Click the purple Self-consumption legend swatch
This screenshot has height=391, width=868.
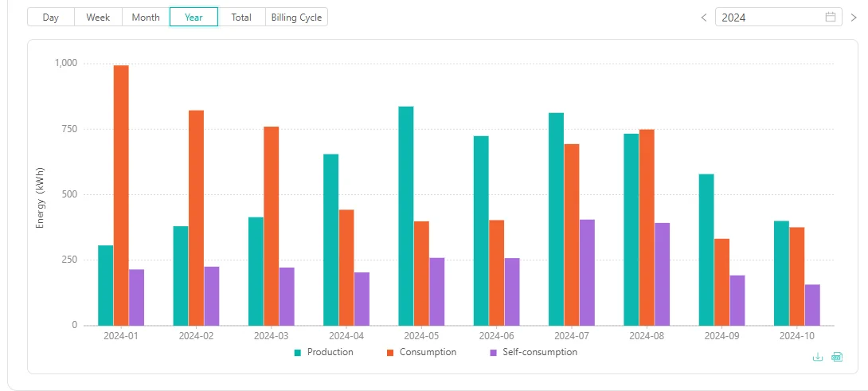tap(493, 353)
